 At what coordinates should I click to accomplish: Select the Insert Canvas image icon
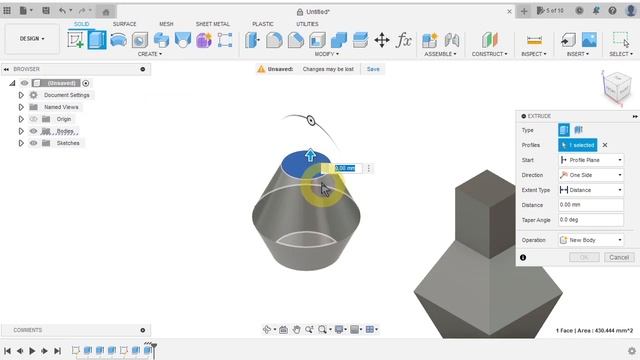(589, 40)
